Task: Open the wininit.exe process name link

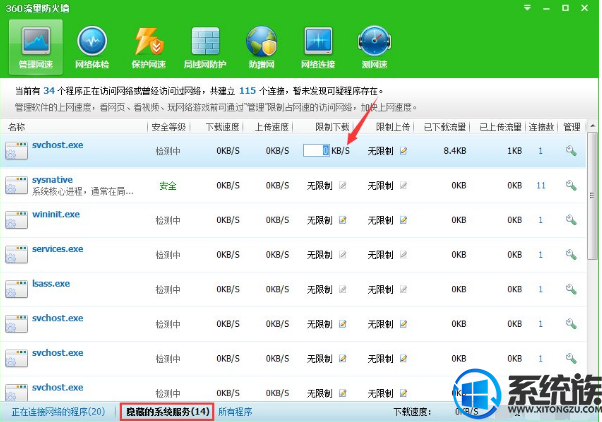Action: coord(56,214)
